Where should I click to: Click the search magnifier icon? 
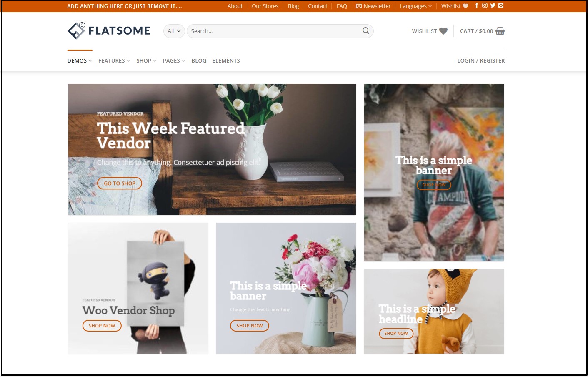(366, 30)
